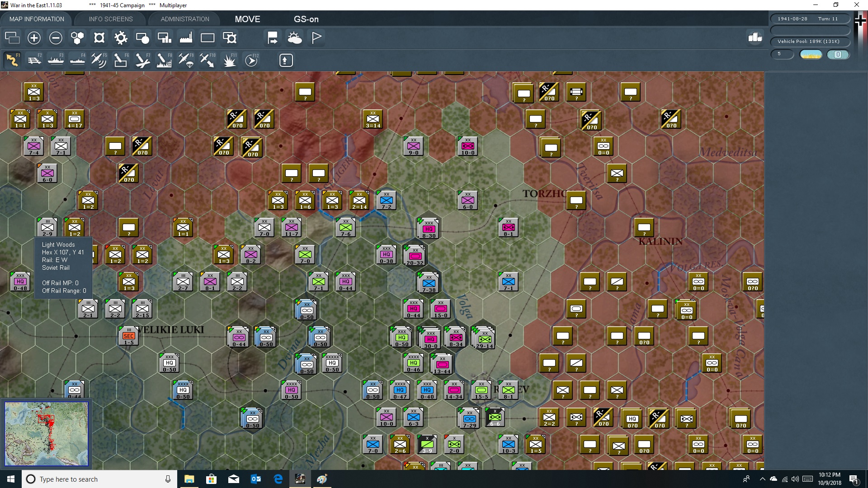The image size is (868, 488).
Task: Select the blue 7-38 unit counter
Action: click(429, 283)
